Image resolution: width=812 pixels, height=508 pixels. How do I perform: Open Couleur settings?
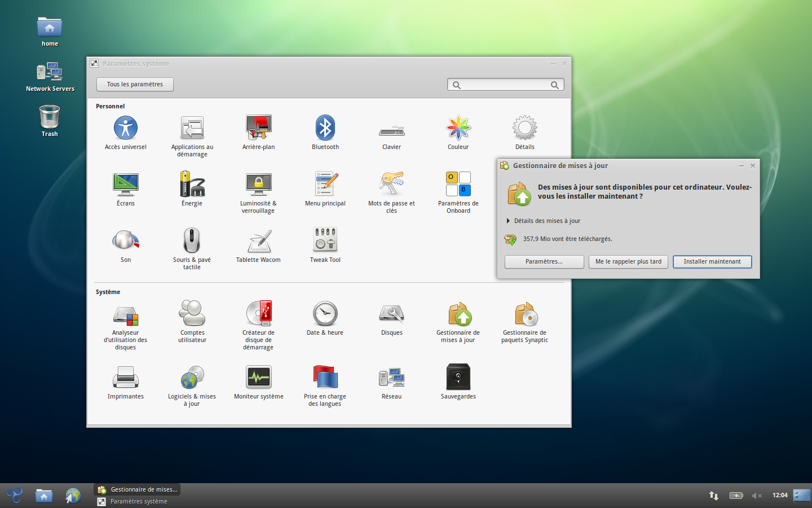pyautogui.click(x=458, y=133)
